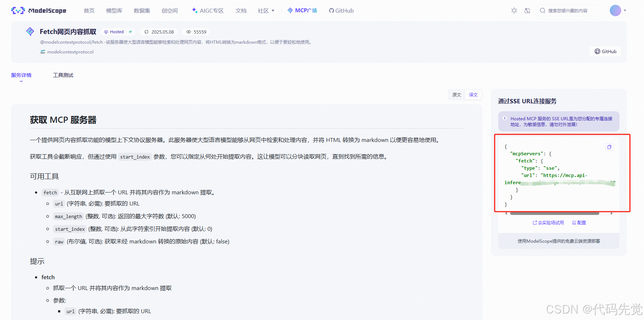Click the fetch code tag under 可用工具
Image resolution: width=644 pixels, height=320 pixels.
coord(50,193)
